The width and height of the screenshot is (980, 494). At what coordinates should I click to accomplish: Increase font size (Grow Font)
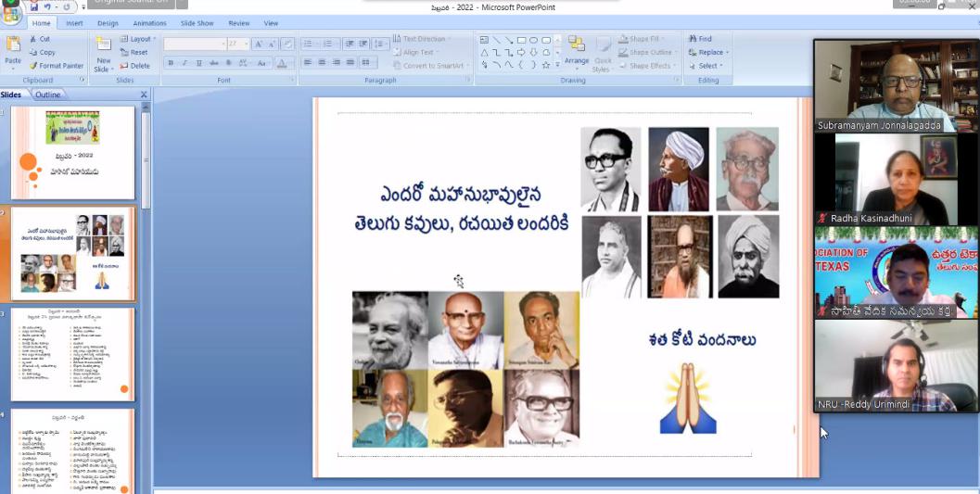click(x=258, y=44)
